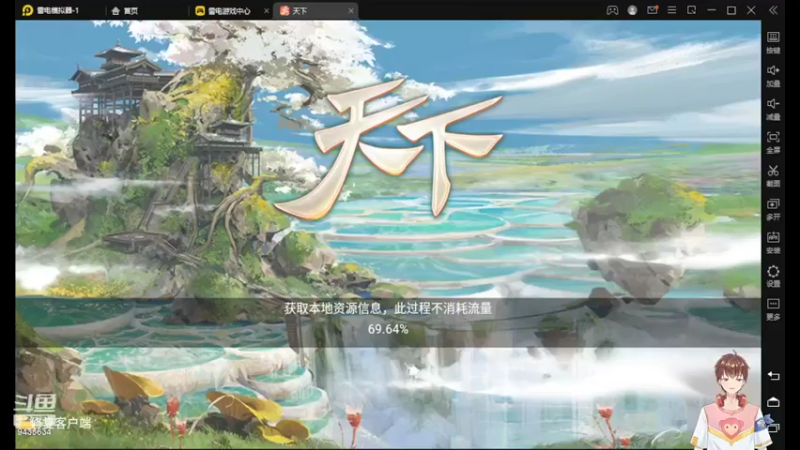Open the hamburger menu in the title bar
This screenshot has width=800, height=450.
[x=672, y=10]
